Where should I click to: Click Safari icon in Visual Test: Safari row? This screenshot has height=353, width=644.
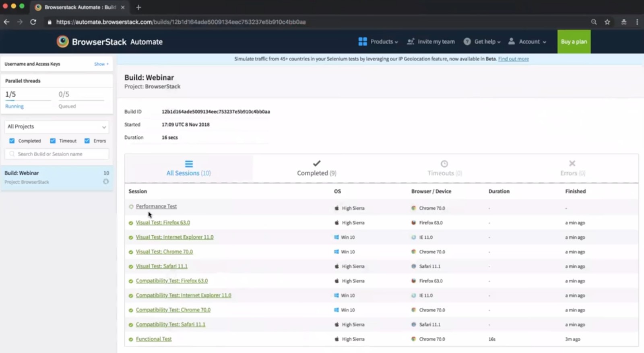click(413, 266)
